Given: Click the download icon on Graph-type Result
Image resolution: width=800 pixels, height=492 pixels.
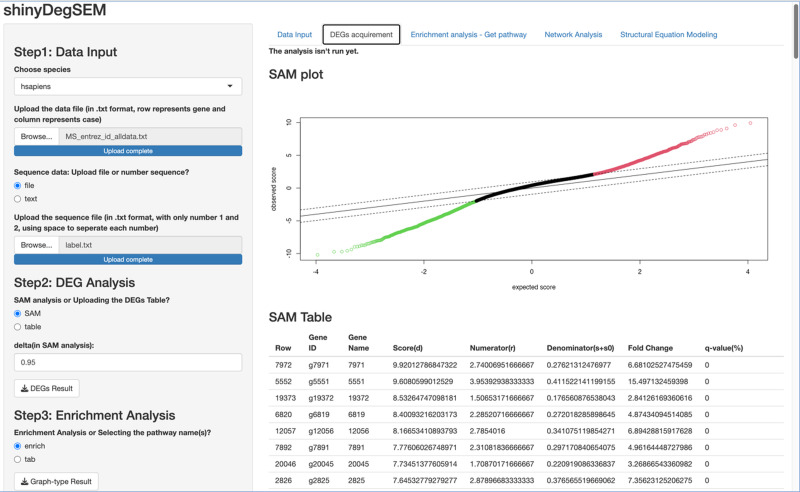Looking at the screenshot, I should click(24, 481).
